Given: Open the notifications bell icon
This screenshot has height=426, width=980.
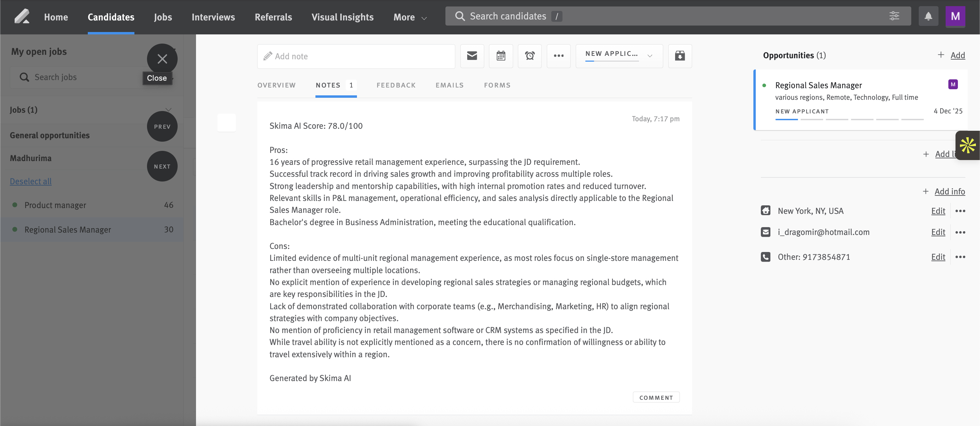Looking at the screenshot, I should tap(928, 16).
